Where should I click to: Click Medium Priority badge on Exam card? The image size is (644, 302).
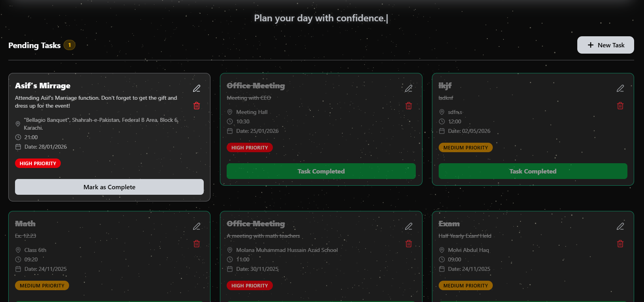pyautogui.click(x=466, y=285)
